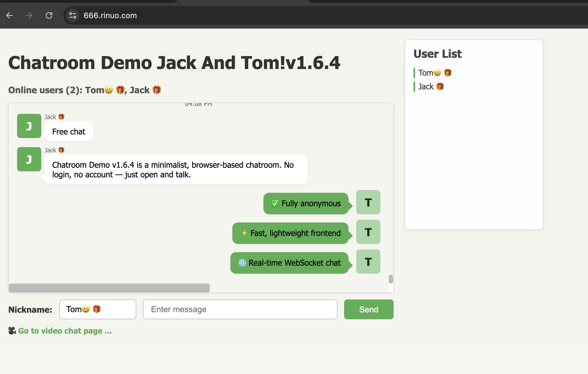This screenshot has width=588, height=374.
Task: Click the 666.rinuo.com address bar URL
Action: click(110, 15)
